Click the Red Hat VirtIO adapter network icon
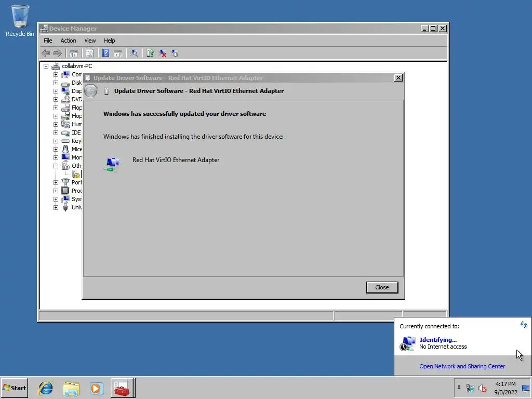 112,164
